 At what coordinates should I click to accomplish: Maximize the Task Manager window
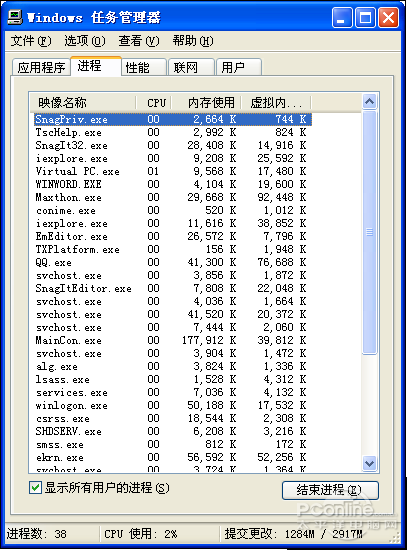[365, 17]
